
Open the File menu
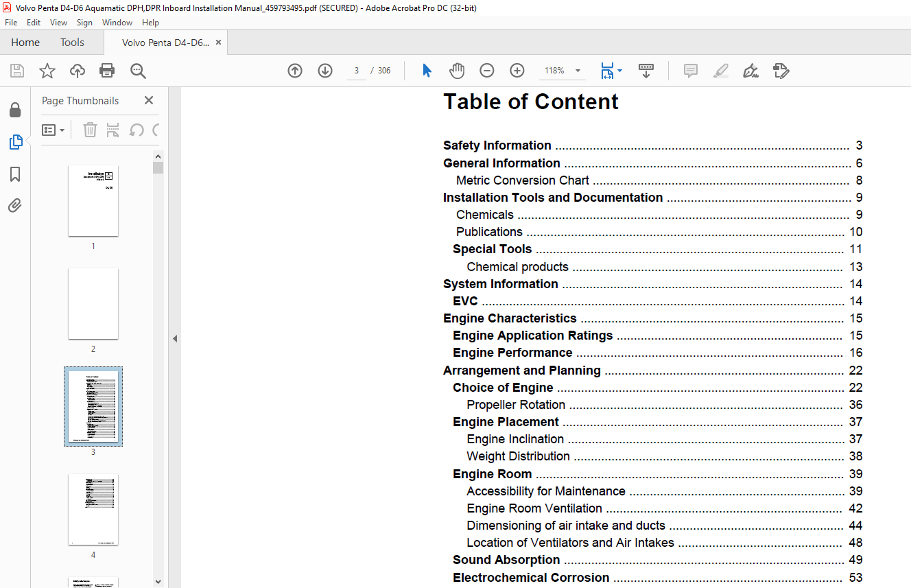pos(11,23)
